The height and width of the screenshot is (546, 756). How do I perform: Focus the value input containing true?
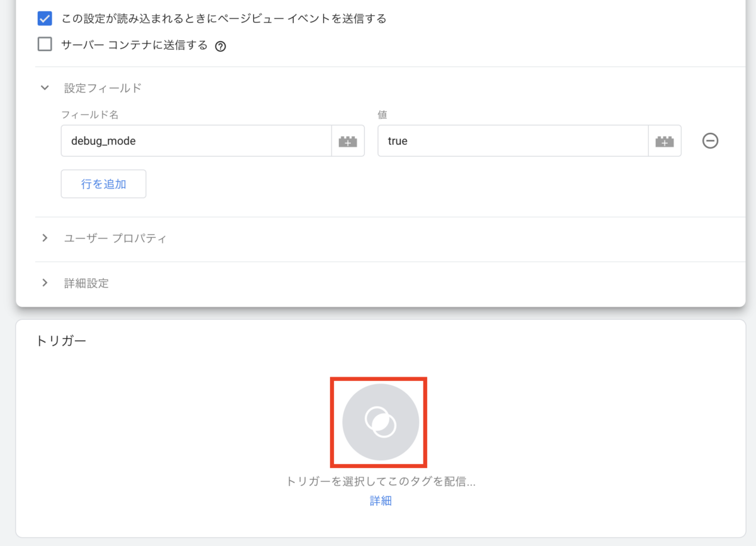click(512, 141)
